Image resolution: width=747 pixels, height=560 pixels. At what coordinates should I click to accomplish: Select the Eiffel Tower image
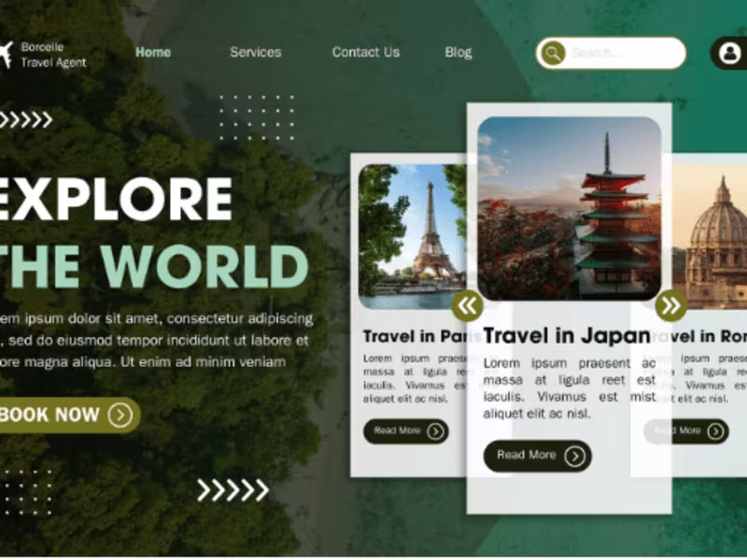[x=413, y=237]
